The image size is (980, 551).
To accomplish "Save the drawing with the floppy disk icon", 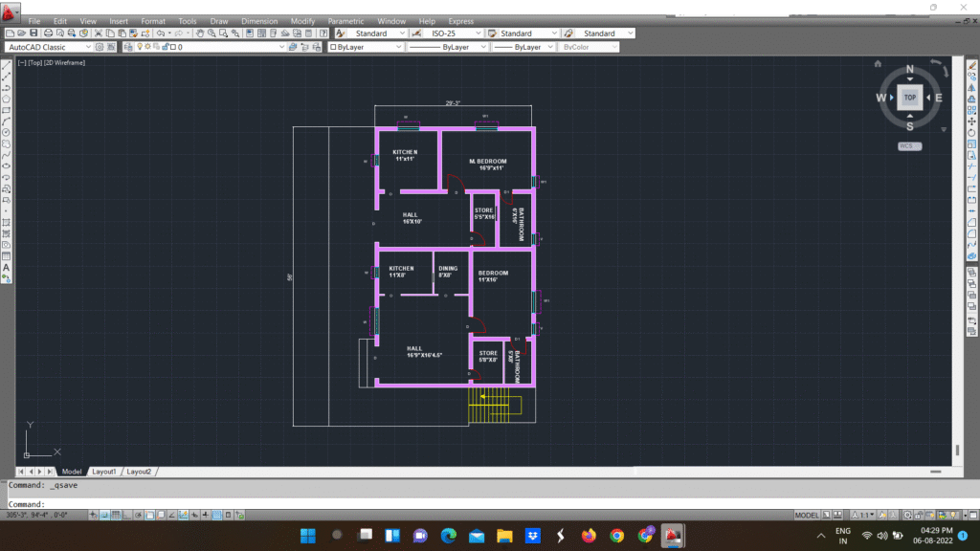I will point(33,33).
